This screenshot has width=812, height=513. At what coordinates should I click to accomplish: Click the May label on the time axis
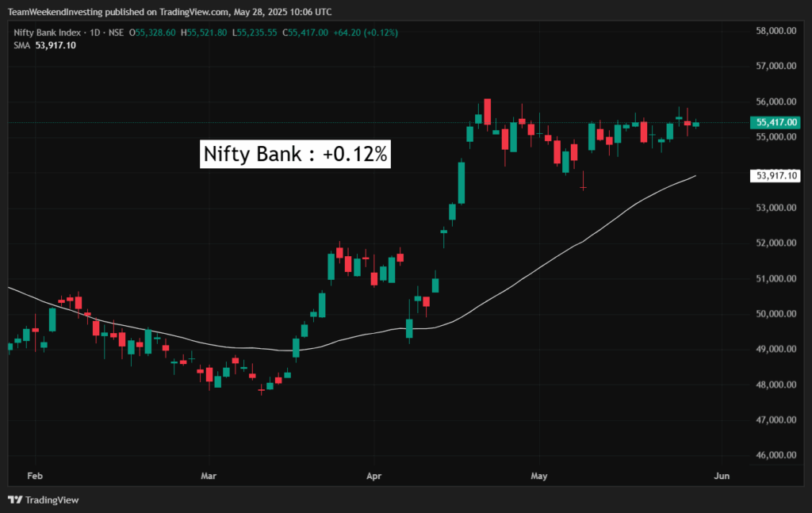click(539, 476)
